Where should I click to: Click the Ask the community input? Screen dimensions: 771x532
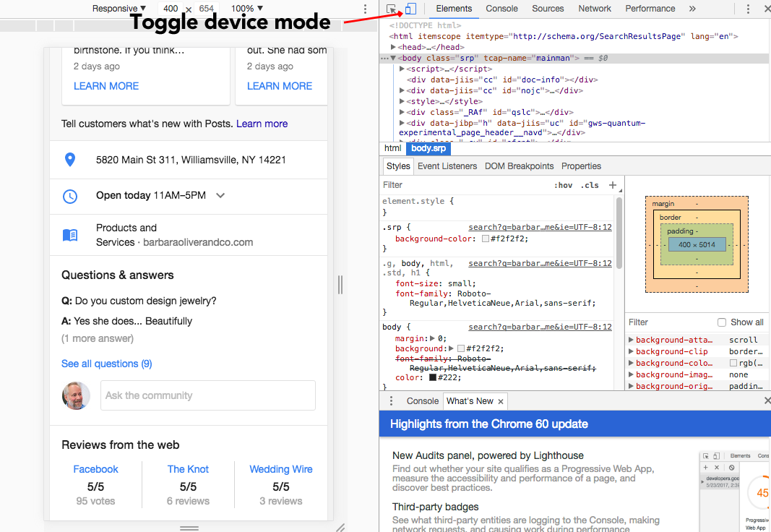pos(208,395)
